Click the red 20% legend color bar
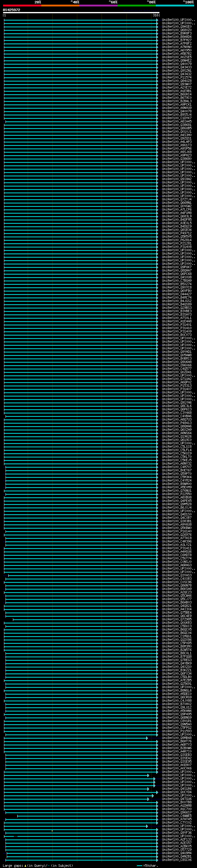Screen dimensions: 197x868 tap(22, 6)
